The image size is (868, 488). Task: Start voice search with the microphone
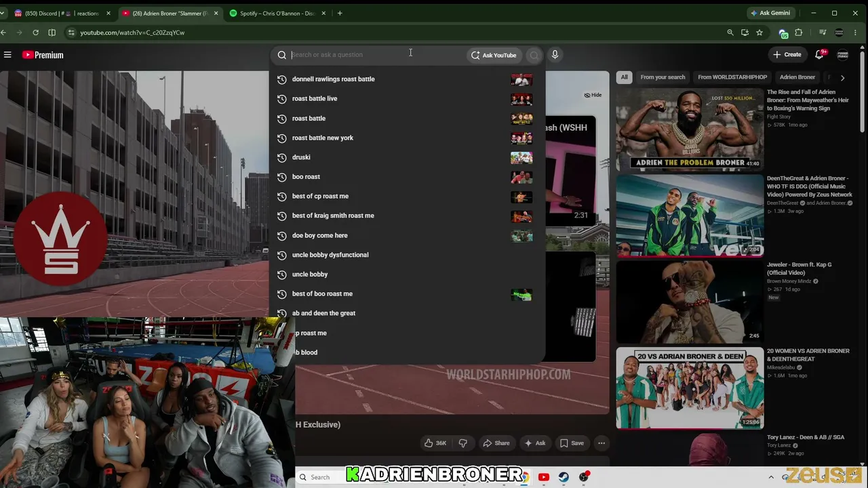[x=555, y=55]
